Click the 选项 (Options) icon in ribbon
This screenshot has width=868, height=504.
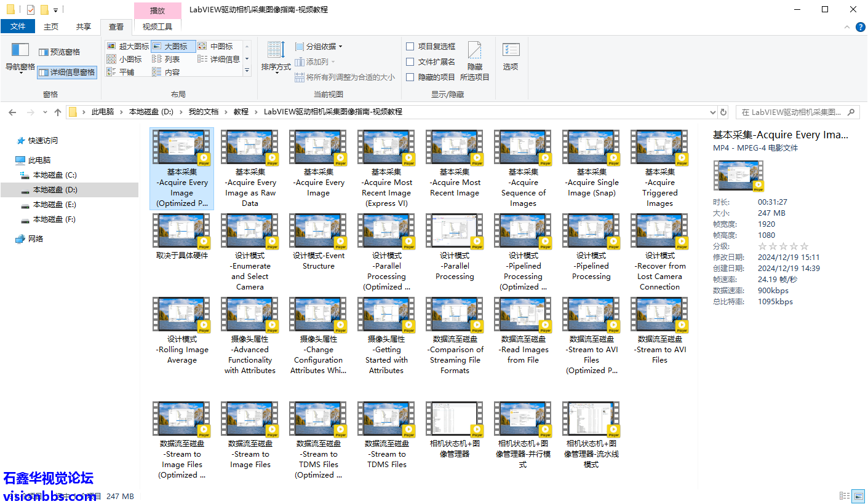tap(511, 57)
